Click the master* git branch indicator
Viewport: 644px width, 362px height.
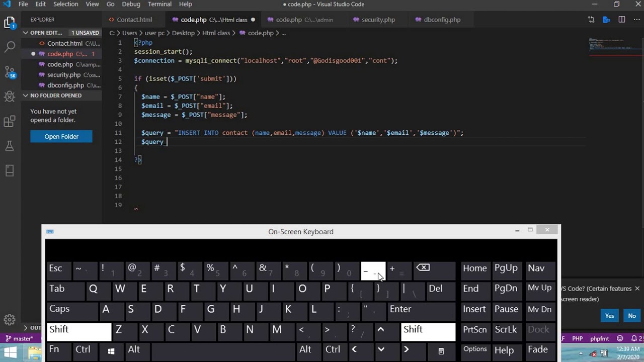point(19,338)
